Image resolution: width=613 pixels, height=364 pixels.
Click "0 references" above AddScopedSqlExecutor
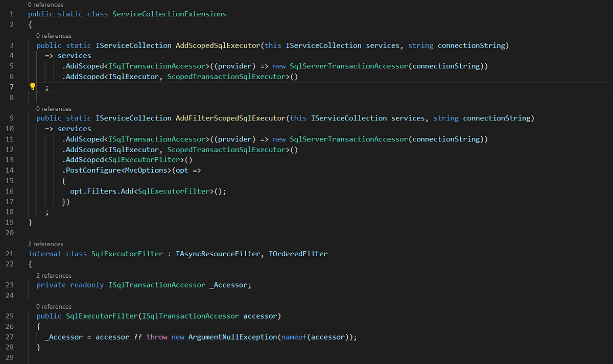[53, 35]
